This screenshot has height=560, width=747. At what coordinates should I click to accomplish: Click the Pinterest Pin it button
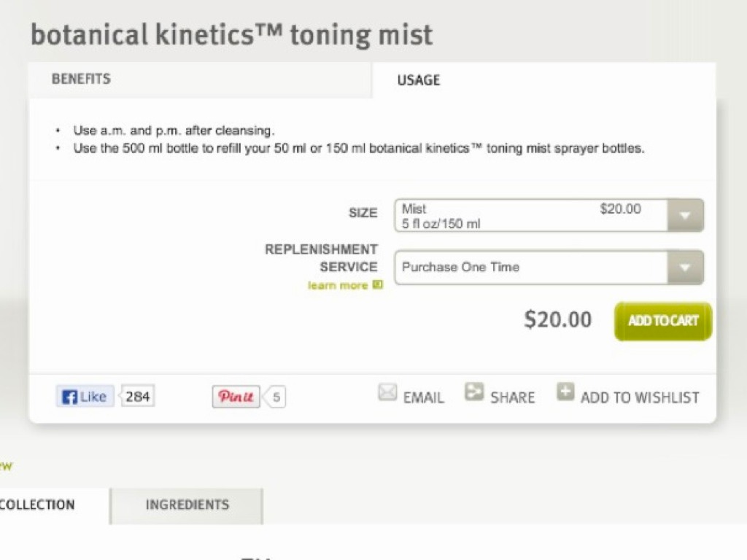tap(236, 397)
